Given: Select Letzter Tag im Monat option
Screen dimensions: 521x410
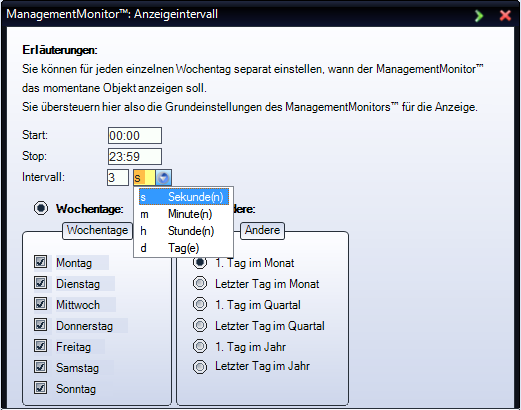Looking at the screenshot, I should click(200, 283).
